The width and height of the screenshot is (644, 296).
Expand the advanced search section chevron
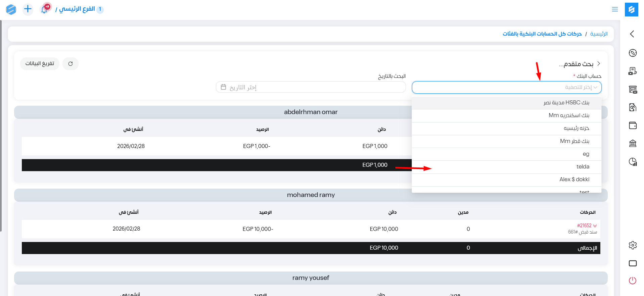tap(598, 64)
